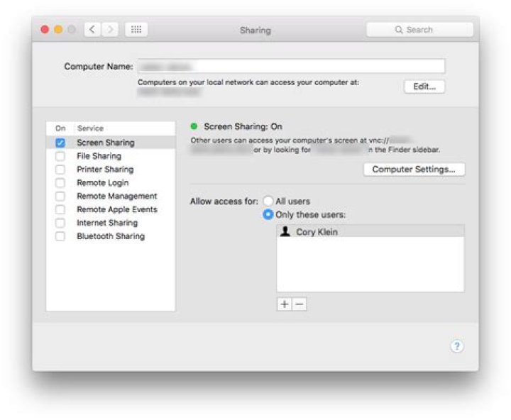
Task: Click the On column header
Action: point(60,128)
